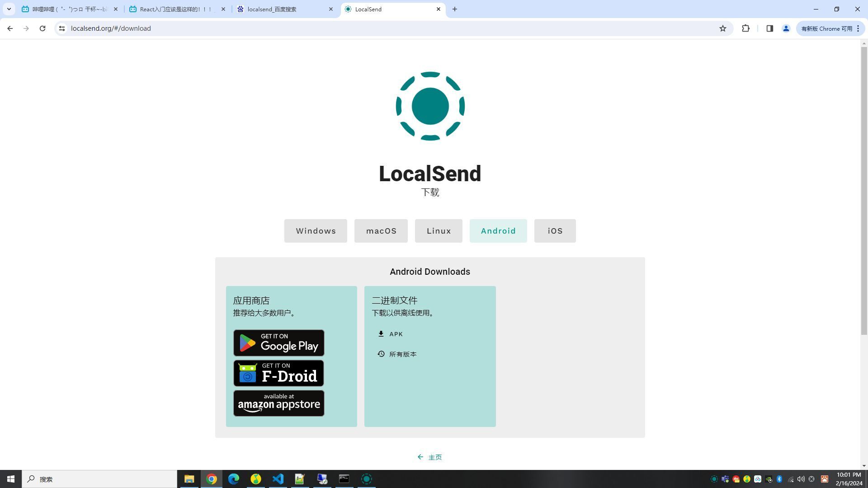Switch to macOS downloads tab

pyautogui.click(x=381, y=231)
